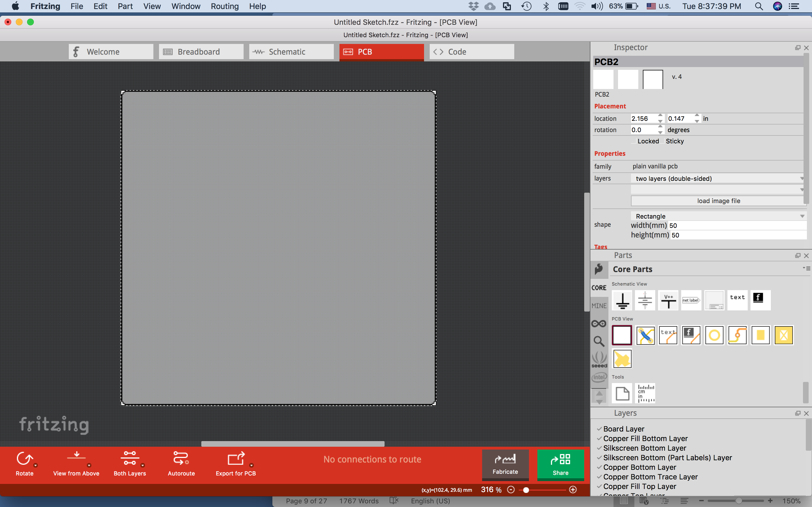Open the Rectangle shape dropdown
The width and height of the screenshot is (812, 507).
coord(718,216)
